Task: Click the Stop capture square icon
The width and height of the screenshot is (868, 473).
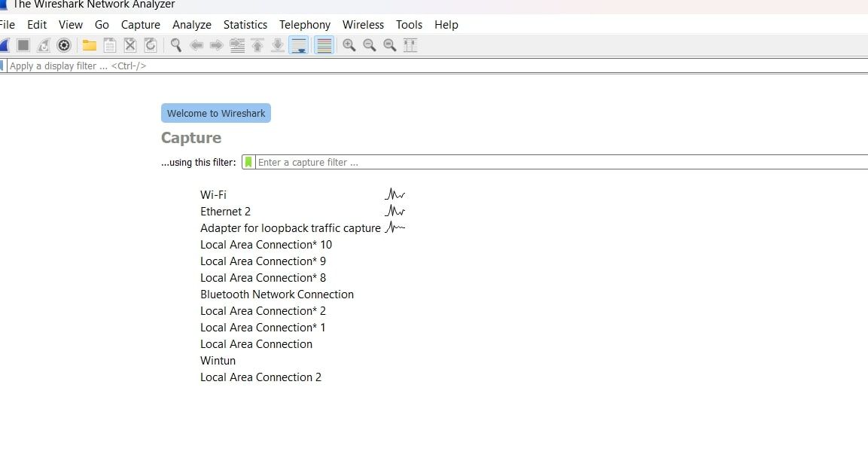Action: (x=23, y=45)
